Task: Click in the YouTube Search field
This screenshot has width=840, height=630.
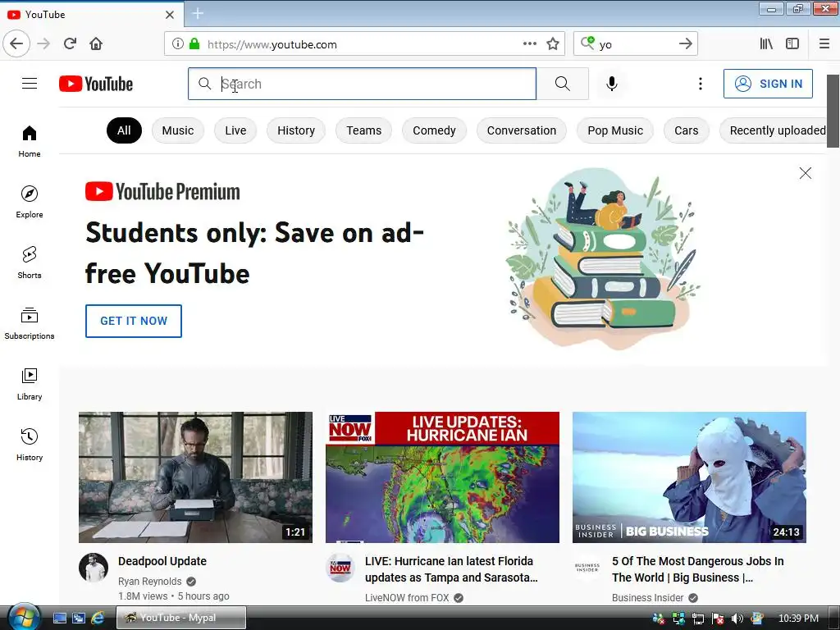Action: coord(362,84)
